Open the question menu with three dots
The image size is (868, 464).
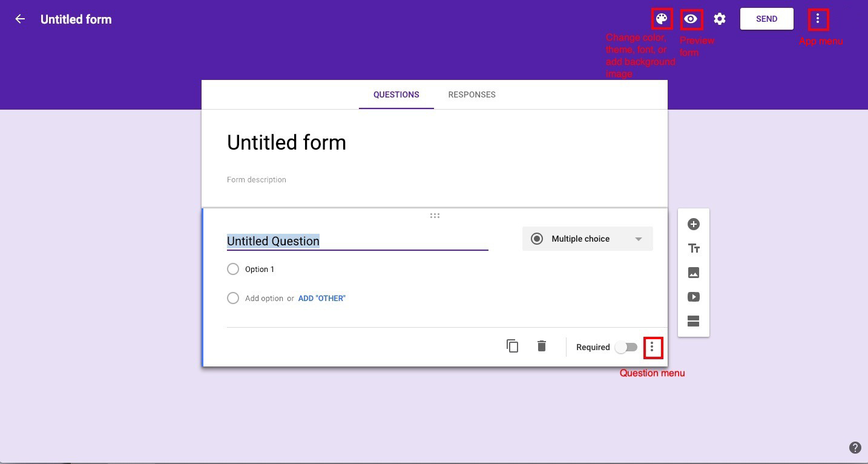653,346
